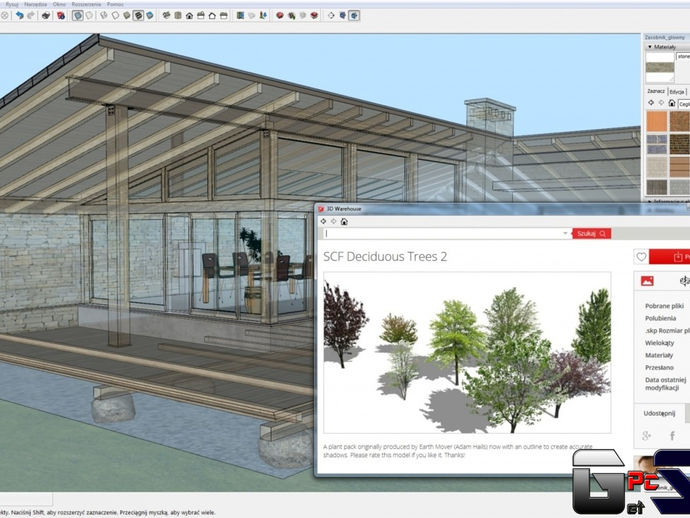Click the forward arrow in 3D Warehouse
The width and height of the screenshot is (690, 518).
pos(334,221)
